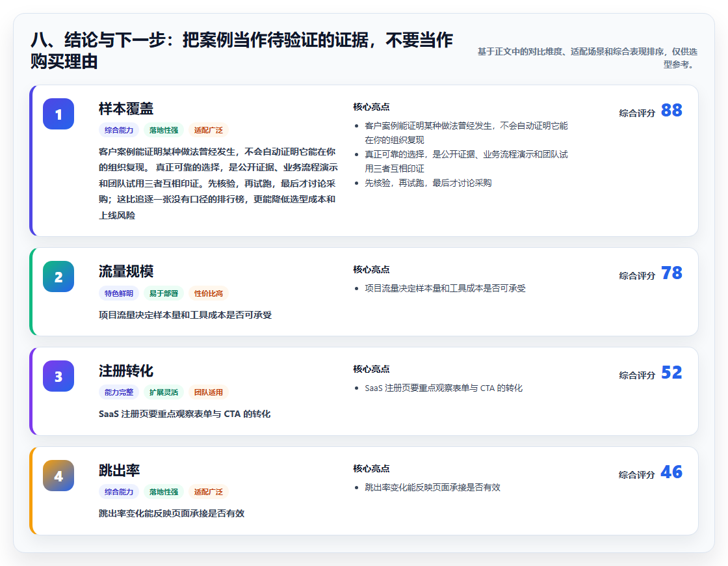Viewport: 728px width, 566px height.
Task: Click the 适配广泛 tag under 样本覆盖
Action: 209,130
